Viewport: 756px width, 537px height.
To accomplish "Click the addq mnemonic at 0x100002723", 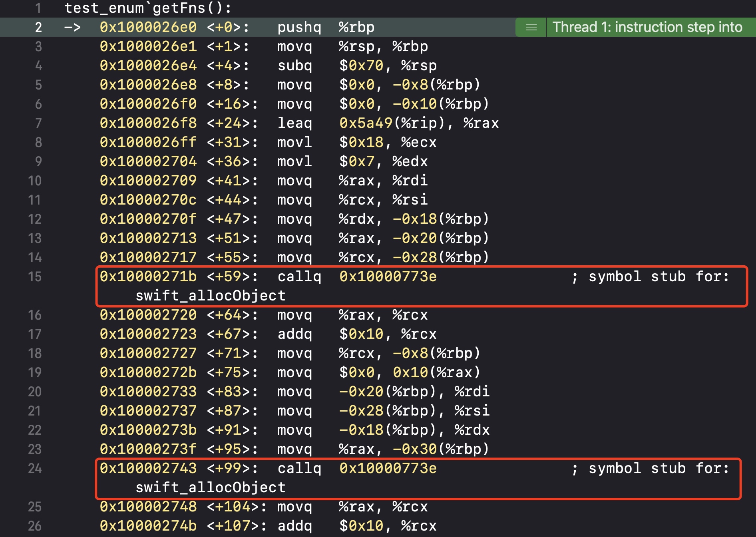I will pos(295,334).
